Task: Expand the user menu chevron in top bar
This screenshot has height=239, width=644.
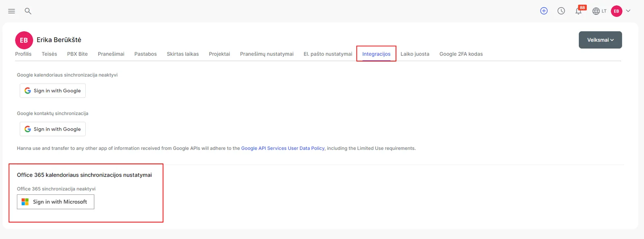Action: (628, 11)
